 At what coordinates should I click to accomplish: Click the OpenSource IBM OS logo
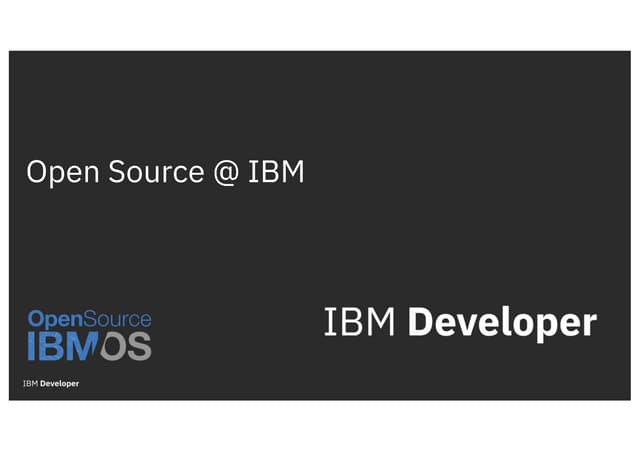(89, 335)
